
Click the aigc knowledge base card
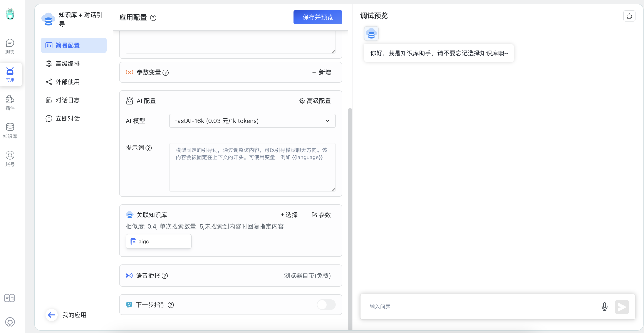[x=159, y=241]
